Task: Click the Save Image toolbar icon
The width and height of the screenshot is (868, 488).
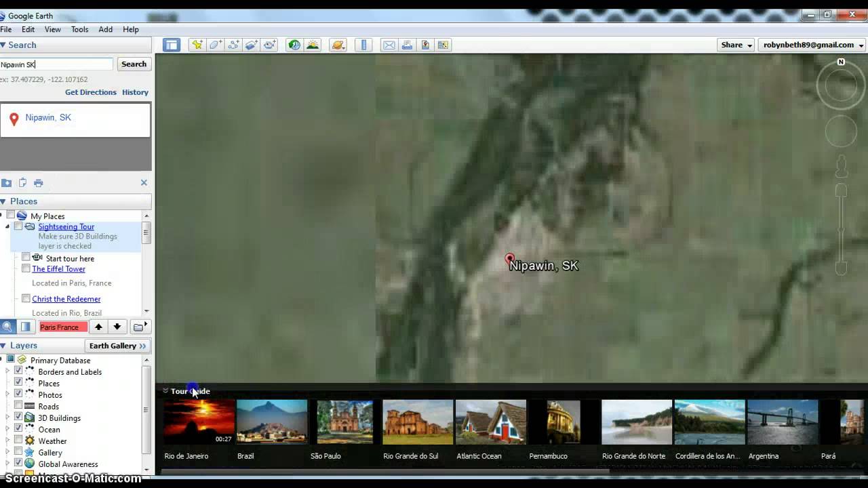Action: [x=425, y=45]
